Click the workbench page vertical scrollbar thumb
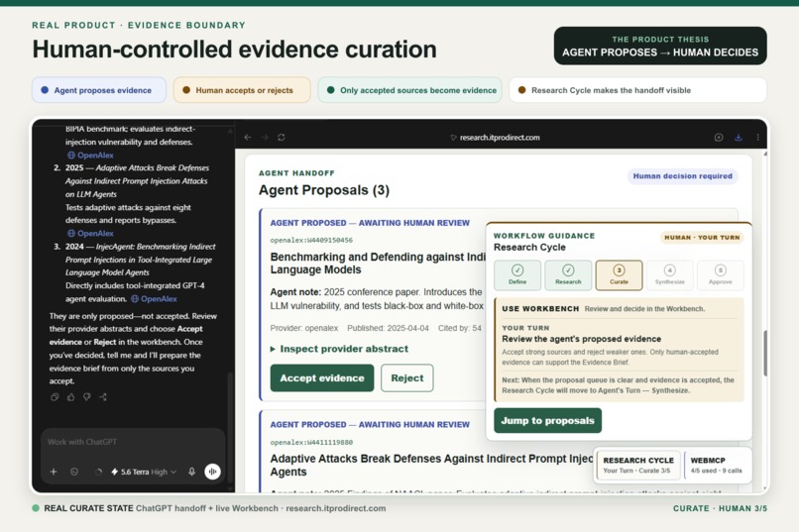 pyautogui.click(x=765, y=354)
